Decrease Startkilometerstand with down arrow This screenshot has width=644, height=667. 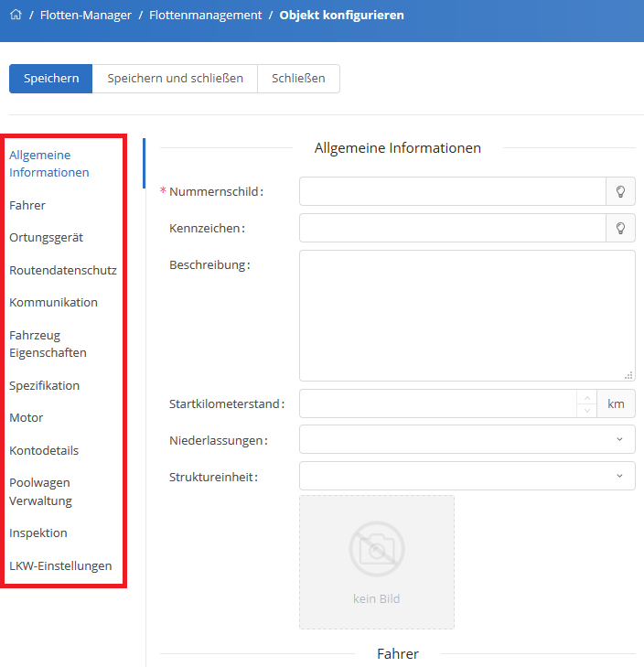pyautogui.click(x=586, y=410)
